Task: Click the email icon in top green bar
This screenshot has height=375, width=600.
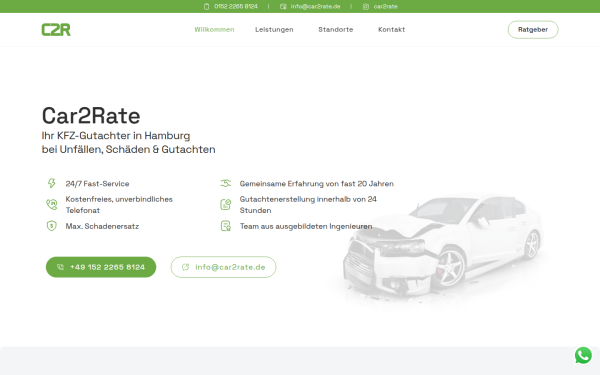Action: 283,7
